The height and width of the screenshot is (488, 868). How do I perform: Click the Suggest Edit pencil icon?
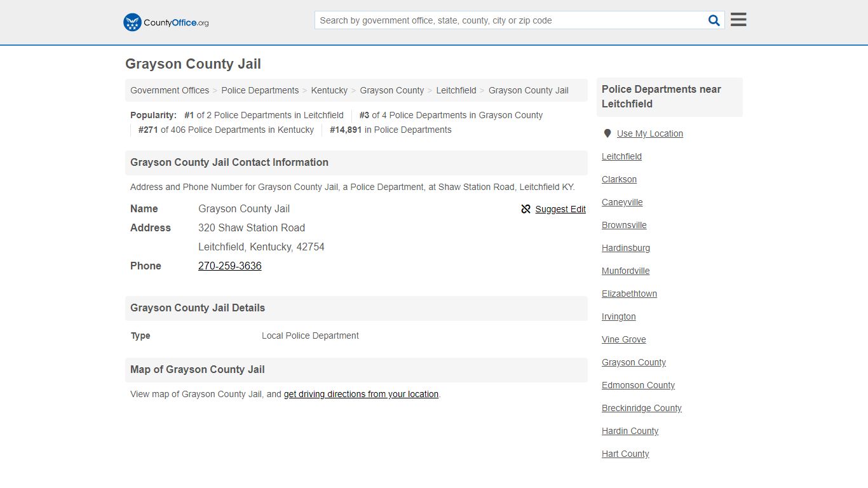point(526,209)
